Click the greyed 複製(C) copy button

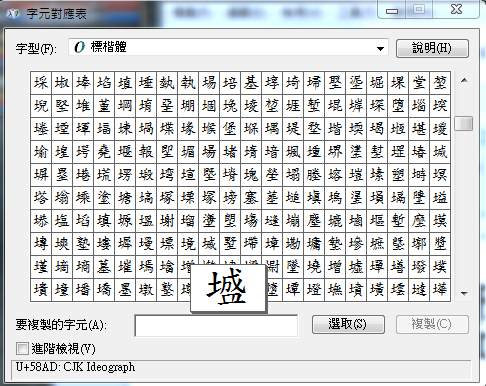click(x=432, y=324)
